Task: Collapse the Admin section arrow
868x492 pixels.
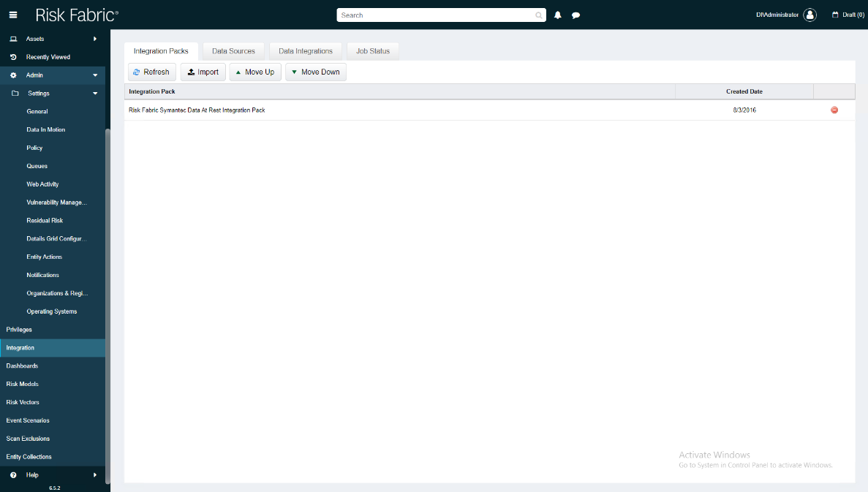Action: click(x=95, y=75)
